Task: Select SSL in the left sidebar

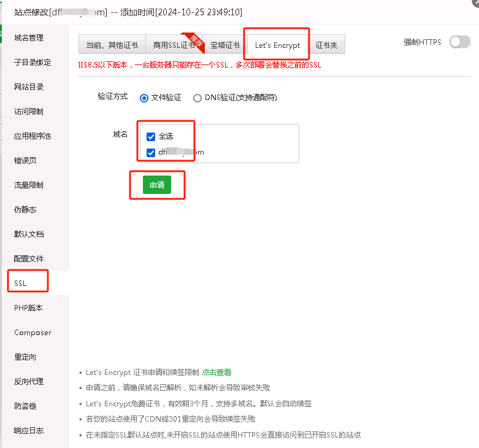Action: click(x=21, y=284)
